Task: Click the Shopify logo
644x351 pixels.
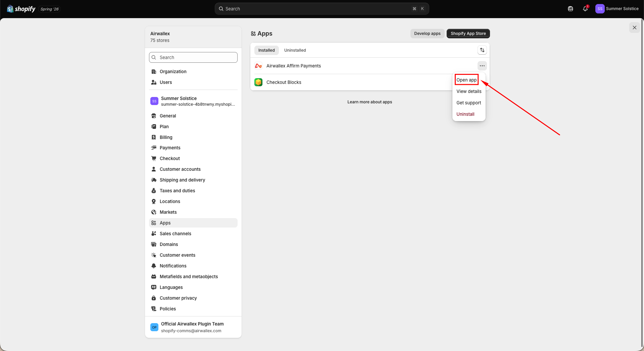Action: 21,9
